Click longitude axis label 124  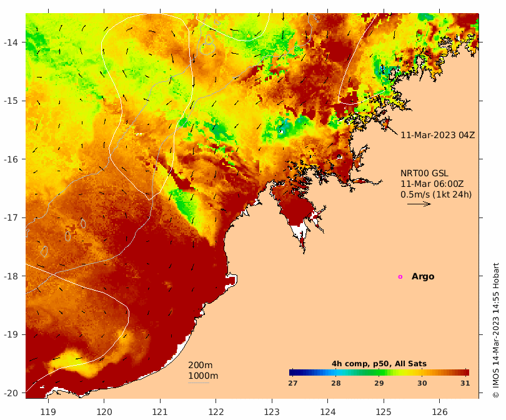328,412
